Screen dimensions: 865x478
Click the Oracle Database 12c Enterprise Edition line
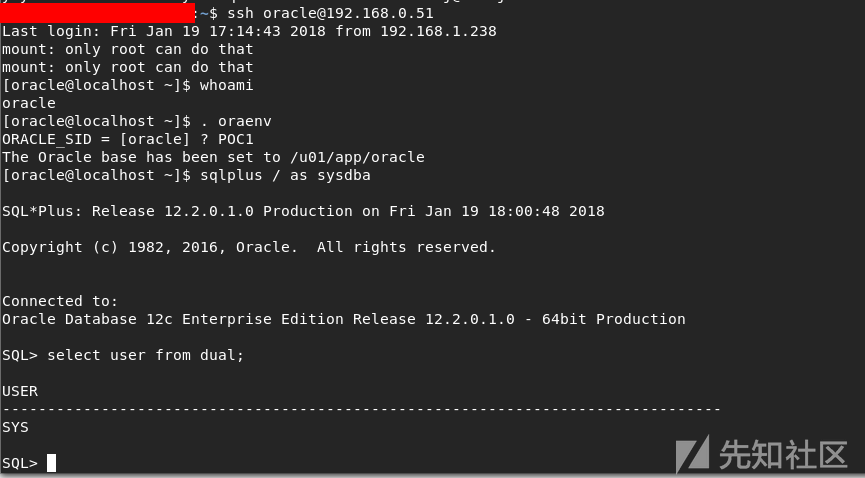click(344, 319)
